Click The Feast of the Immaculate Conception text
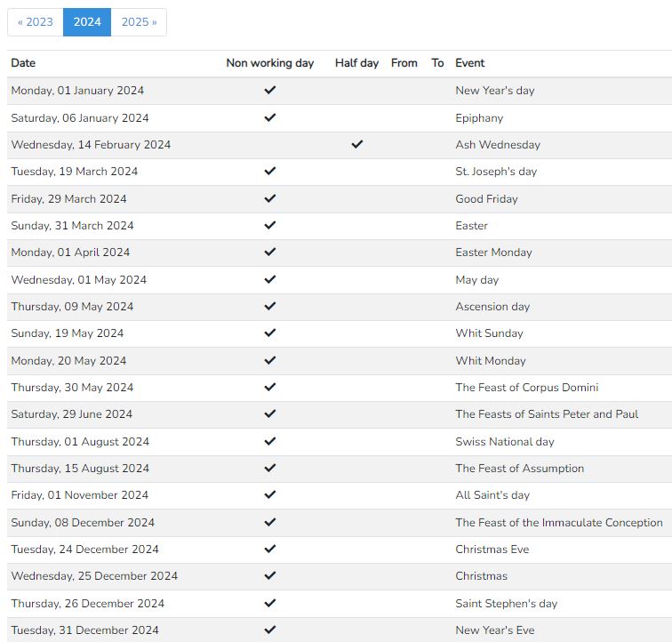The width and height of the screenshot is (672, 642). click(559, 522)
